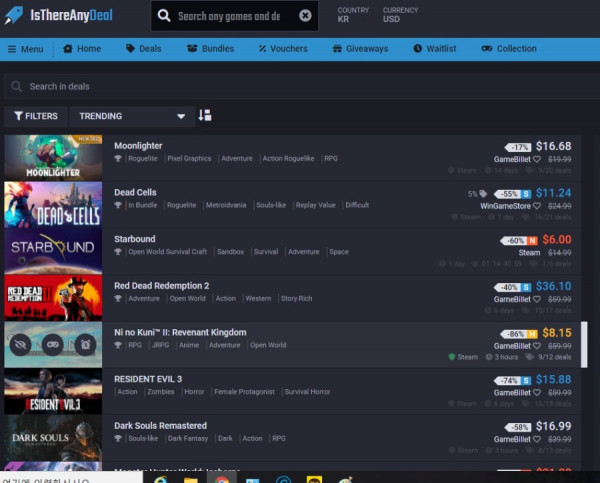
Task: Open the FILTERS panel
Action: coord(36,116)
